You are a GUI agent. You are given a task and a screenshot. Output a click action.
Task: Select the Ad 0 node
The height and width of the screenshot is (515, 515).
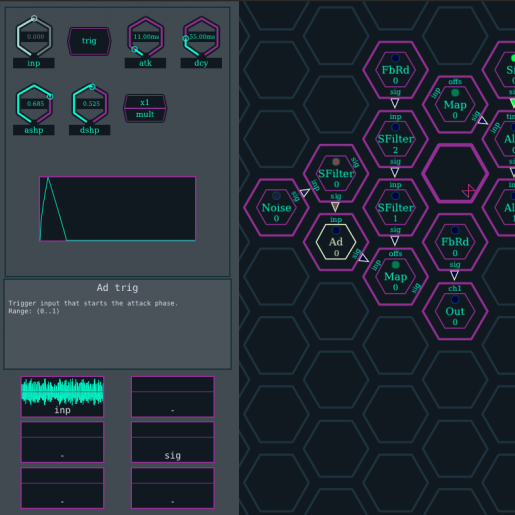pos(336,242)
